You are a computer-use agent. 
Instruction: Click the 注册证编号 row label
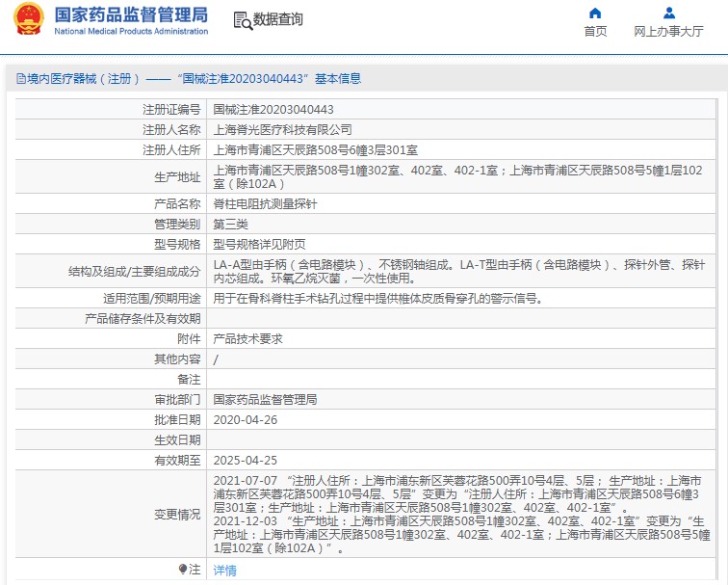[x=171, y=110]
